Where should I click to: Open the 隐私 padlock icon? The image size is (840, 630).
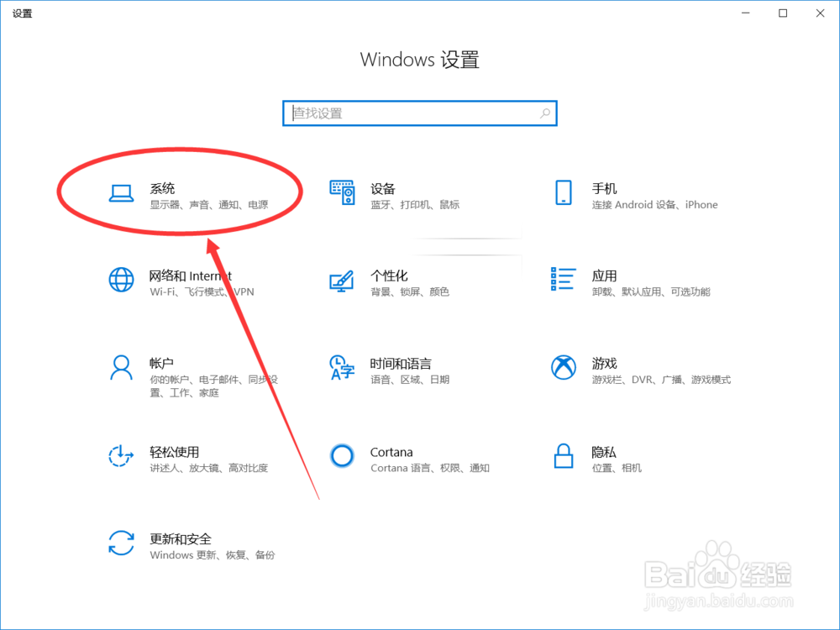pos(563,455)
